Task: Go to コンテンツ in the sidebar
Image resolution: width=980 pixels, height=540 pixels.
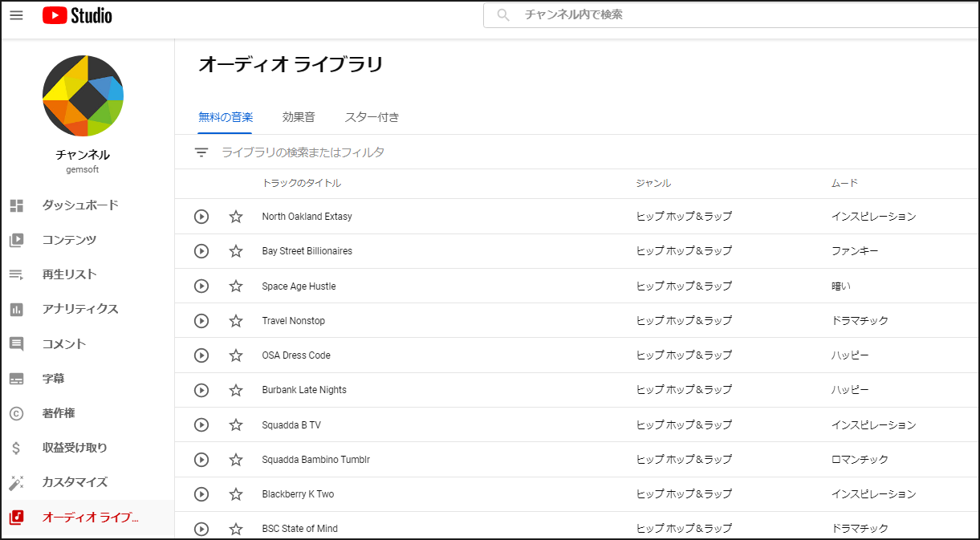Action: 69,240
